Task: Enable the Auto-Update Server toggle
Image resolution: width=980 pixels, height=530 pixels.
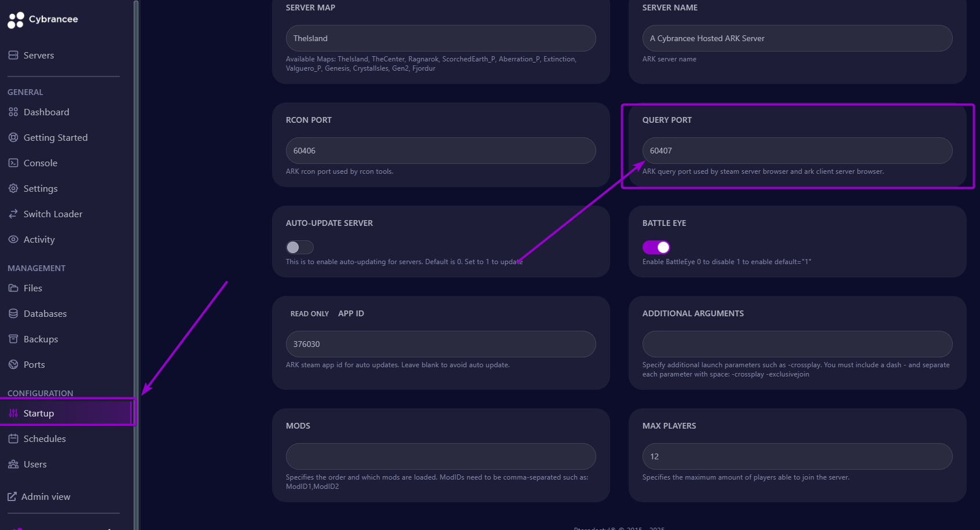Action: pyautogui.click(x=299, y=247)
